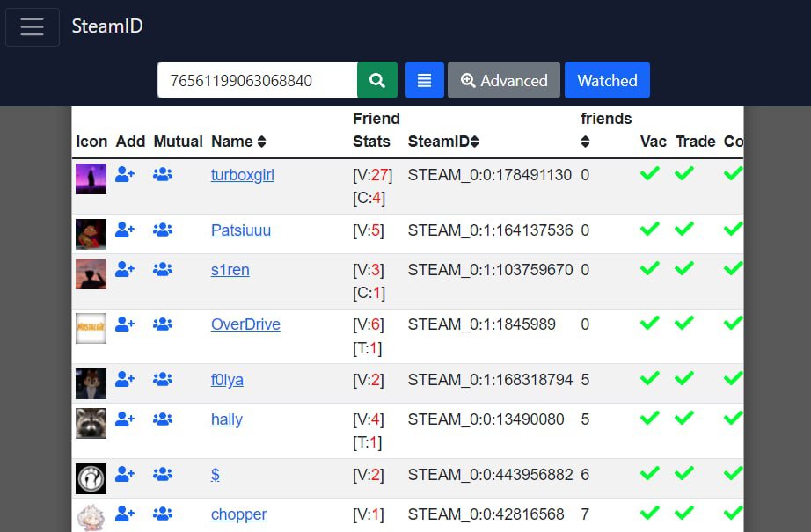Click the blue list view button

pos(425,80)
